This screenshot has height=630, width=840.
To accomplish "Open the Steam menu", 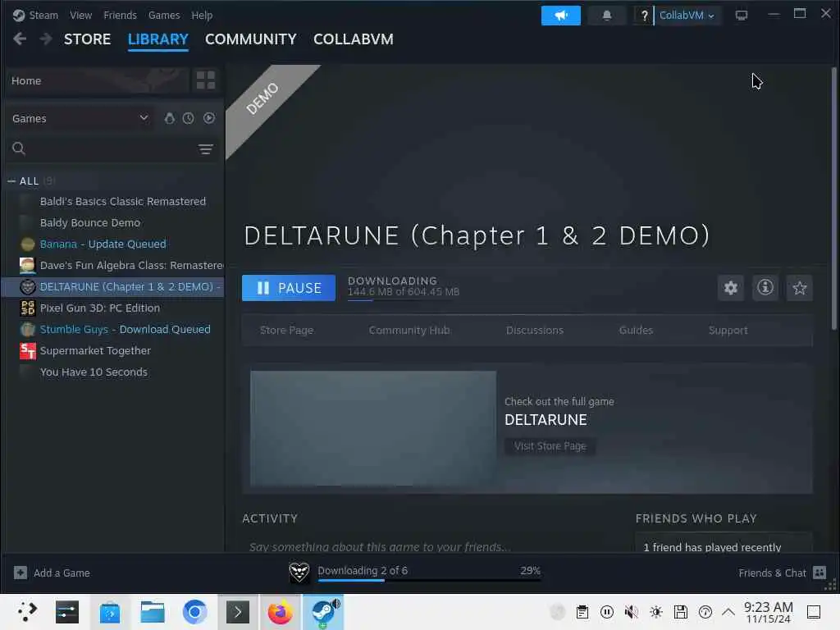I will point(43,16).
